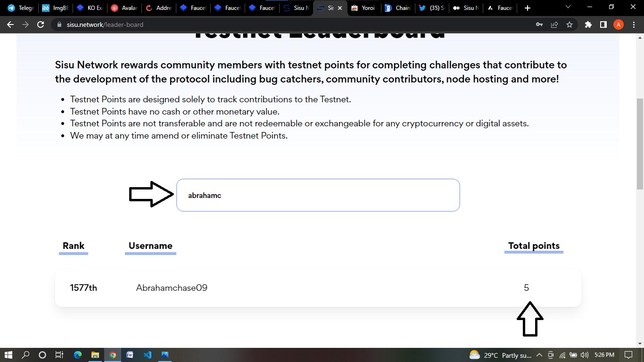Viewport: 644px width, 362px height.
Task: Open the Windows notification center
Action: (628, 355)
